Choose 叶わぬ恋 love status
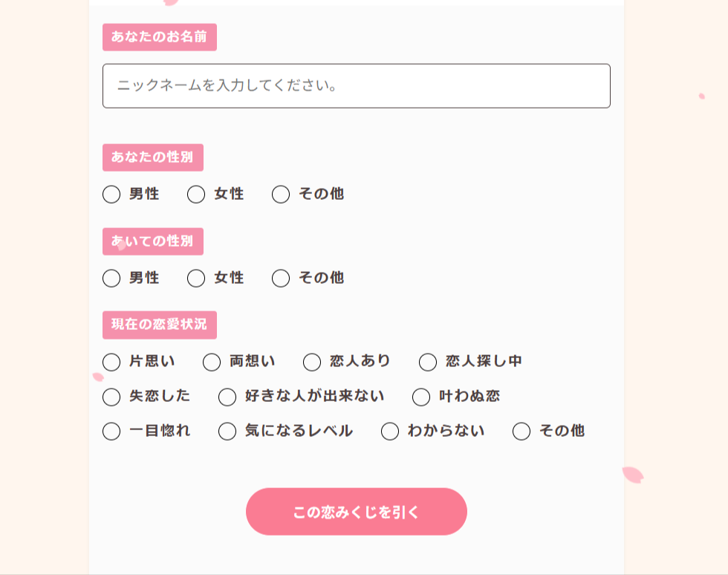 tap(421, 397)
